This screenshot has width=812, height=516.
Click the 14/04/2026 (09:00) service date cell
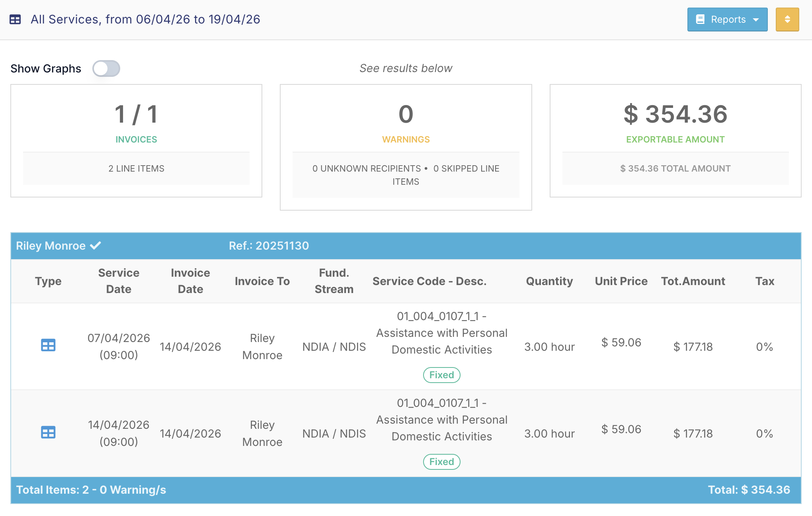[x=119, y=433]
